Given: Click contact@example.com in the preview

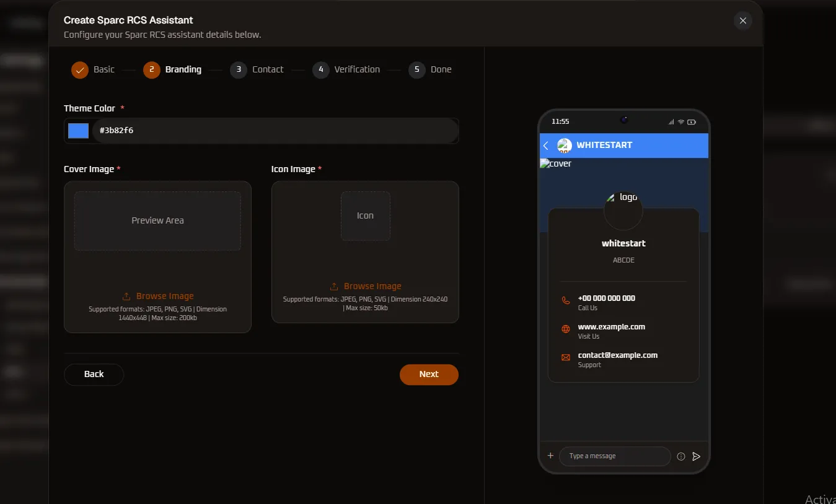Looking at the screenshot, I should 618,355.
